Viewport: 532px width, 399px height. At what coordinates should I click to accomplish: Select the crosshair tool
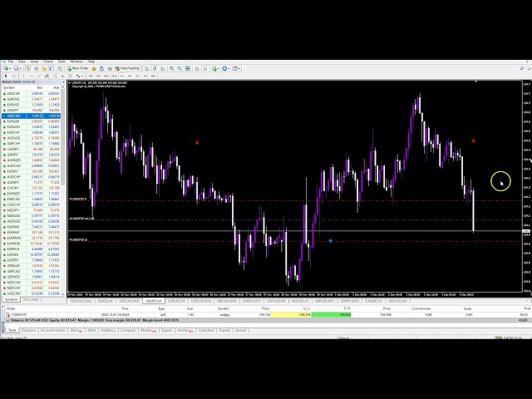coord(13,75)
